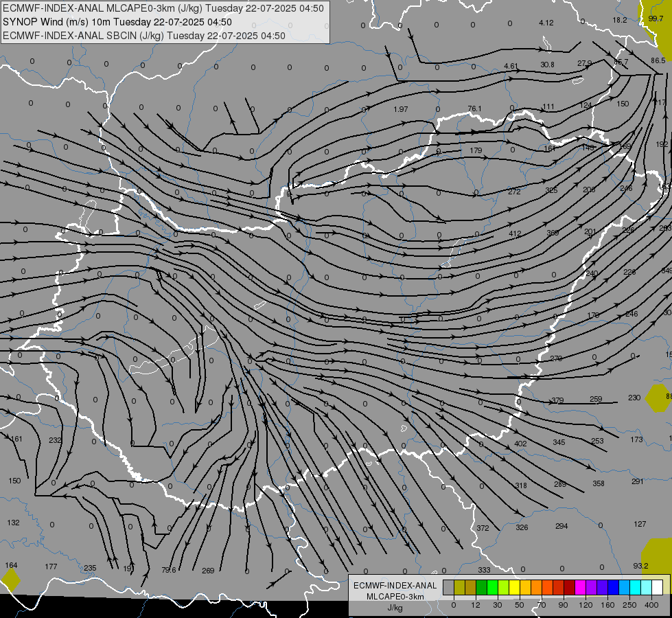Click the map value 259

[x=596, y=399]
